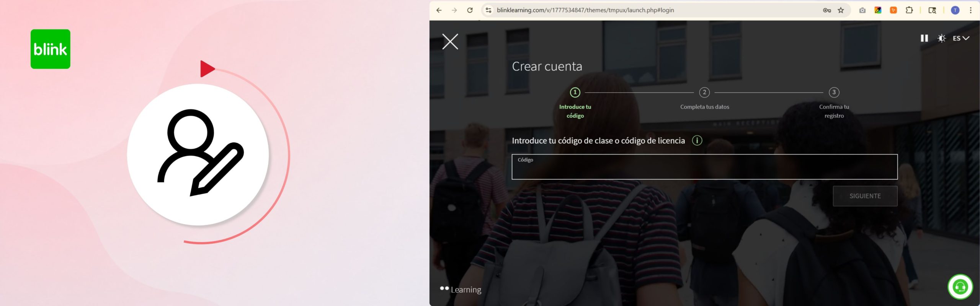Open the Chrome three-dot menu
Screen dimensions: 980x306
point(970,10)
